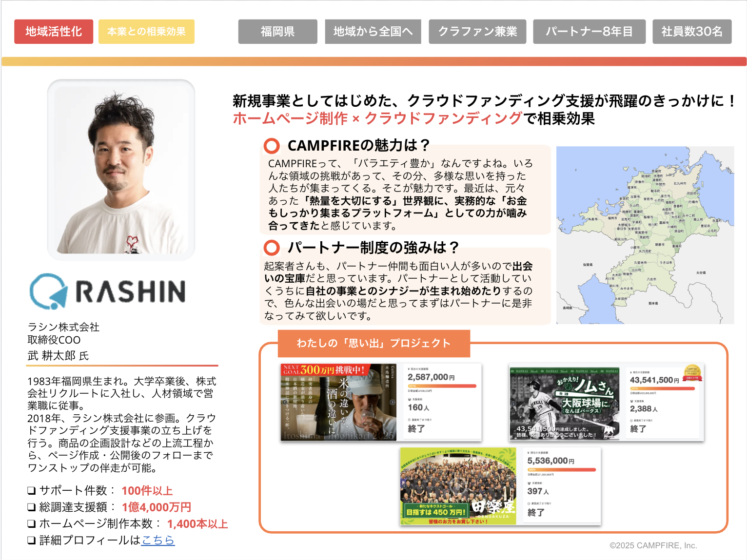Select the yellow 本業との相乗効果 tag
This screenshot has height=560, width=747.
point(146,32)
